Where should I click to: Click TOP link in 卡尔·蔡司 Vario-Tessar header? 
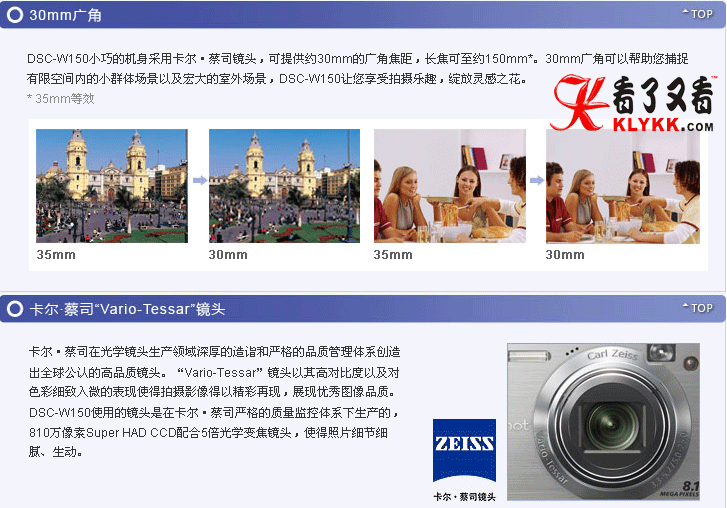click(698, 308)
